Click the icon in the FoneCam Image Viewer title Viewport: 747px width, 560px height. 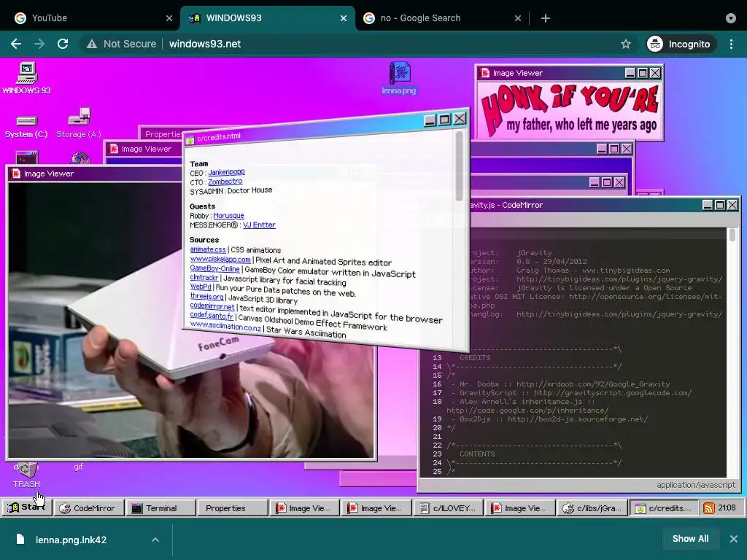click(16, 174)
